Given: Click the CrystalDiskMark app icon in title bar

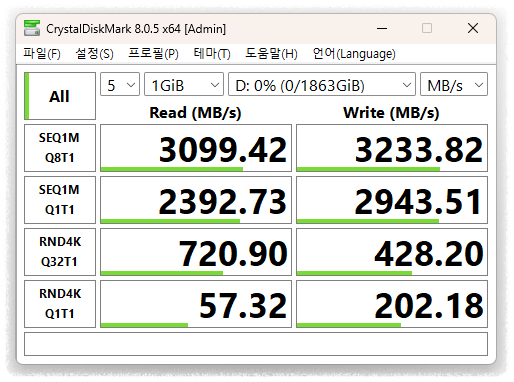Looking at the screenshot, I should 32,28.
